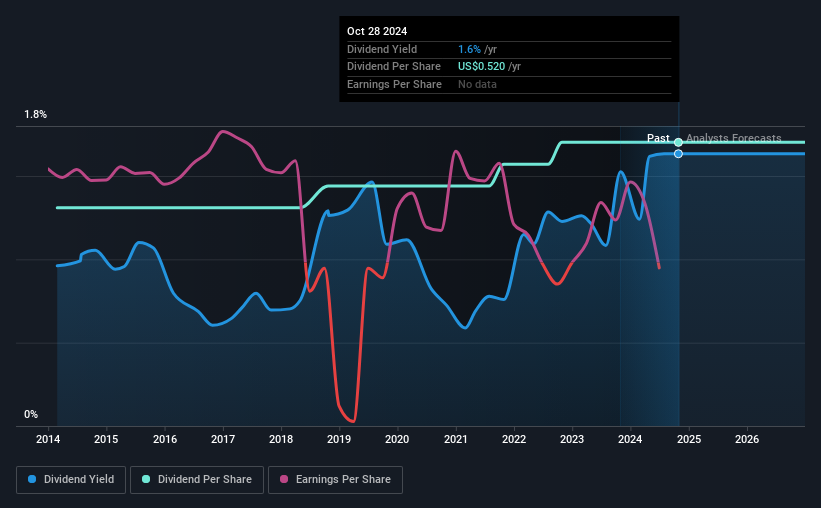Viewport: 821px width, 508px height.
Task: Click the Analysts Forecasts label
Action: [734, 138]
